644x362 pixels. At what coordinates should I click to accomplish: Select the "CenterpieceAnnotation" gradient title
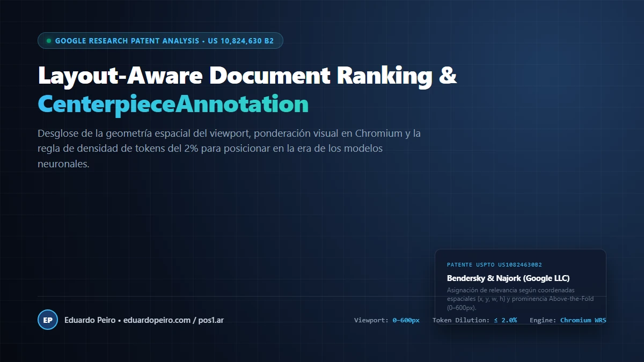[x=173, y=105]
